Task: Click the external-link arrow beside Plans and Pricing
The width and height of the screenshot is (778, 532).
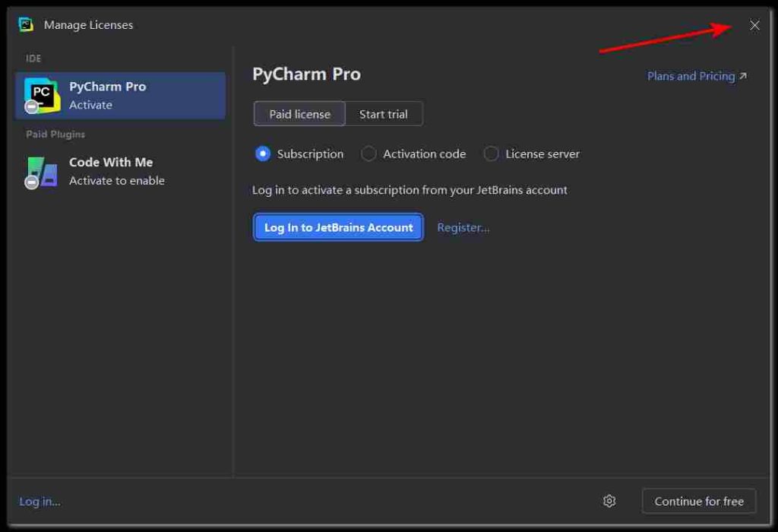Action: 743,76
